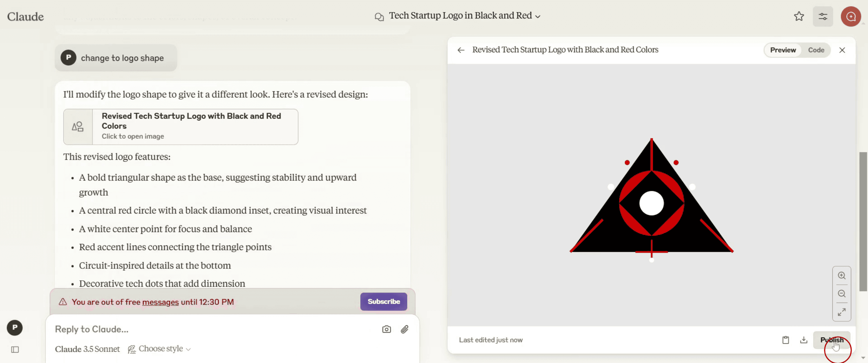Toggle sidebar panel icon at bottom left
This screenshot has height=363, width=868.
click(x=15, y=349)
